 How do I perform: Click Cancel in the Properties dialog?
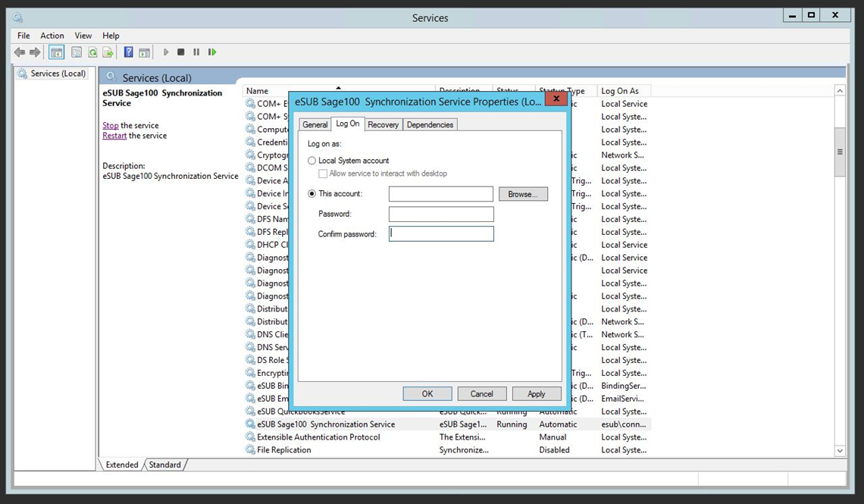[x=481, y=394]
